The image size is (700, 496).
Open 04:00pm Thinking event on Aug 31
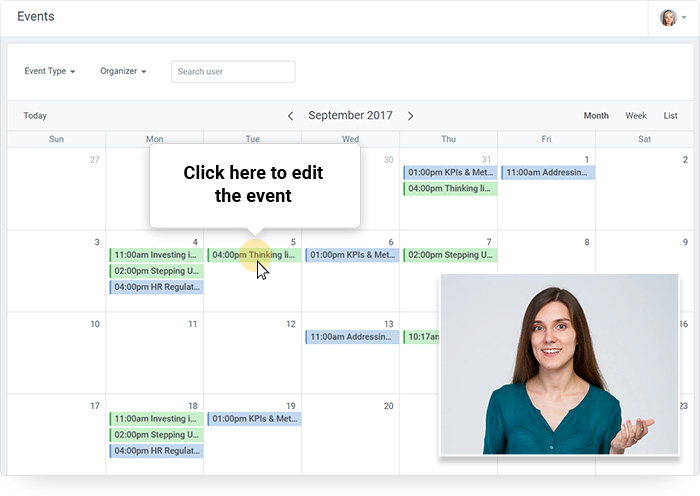tap(450, 188)
